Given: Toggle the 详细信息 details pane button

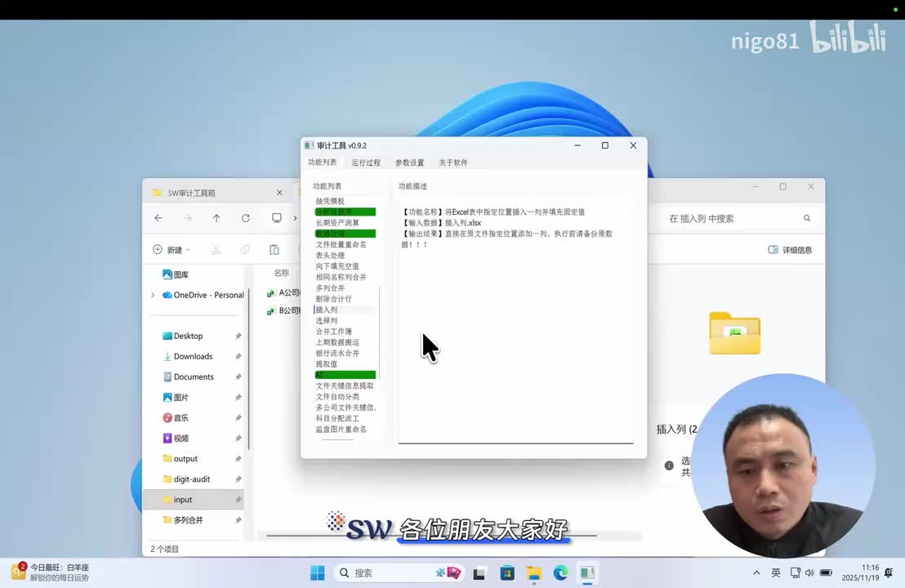Looking at the screenshot, I should pos(790,250).
